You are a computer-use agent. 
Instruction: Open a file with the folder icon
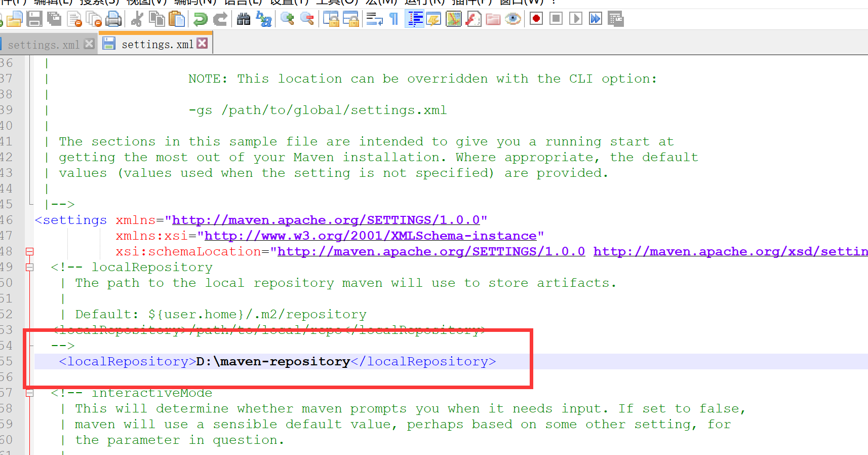point(15,19)
